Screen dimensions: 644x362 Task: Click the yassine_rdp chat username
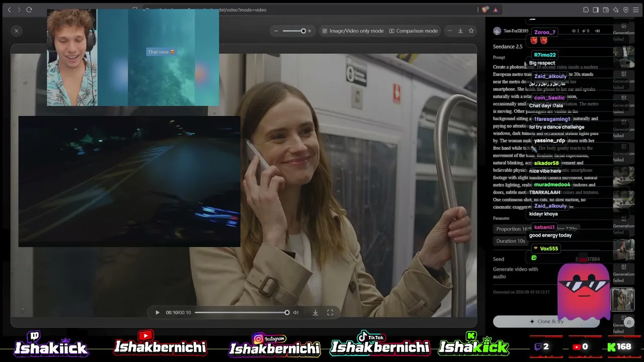pos(549,141)
